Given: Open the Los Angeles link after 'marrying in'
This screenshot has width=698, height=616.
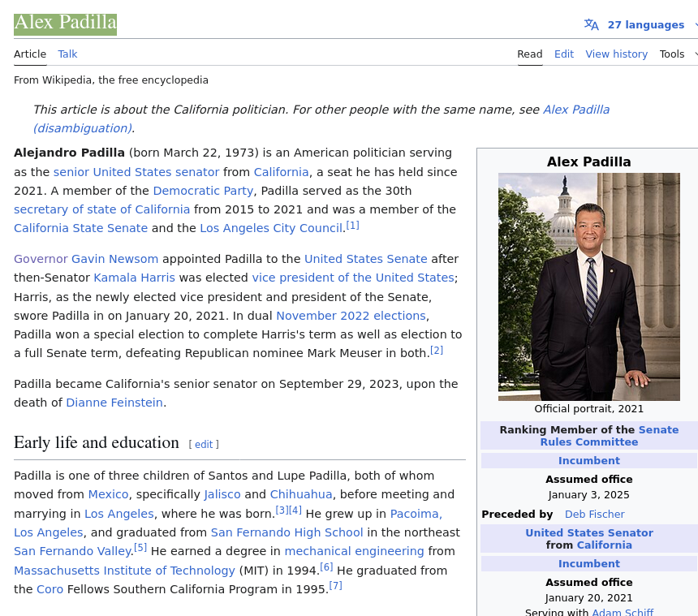Looking at the screenshot, I should [119, 514].
